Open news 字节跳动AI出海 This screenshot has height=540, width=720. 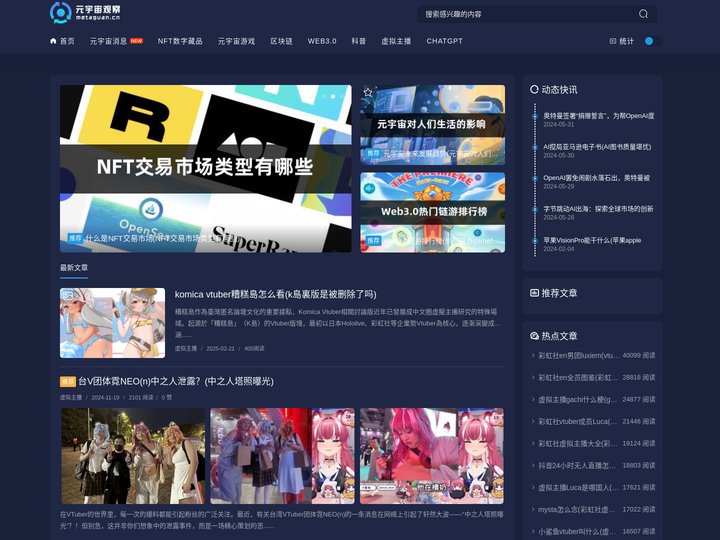tap(598, 209)
